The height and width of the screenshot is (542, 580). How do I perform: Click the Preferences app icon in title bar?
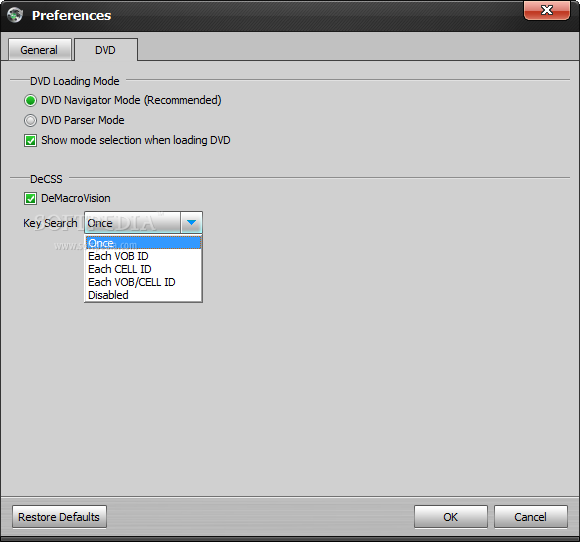coord(15,15)
